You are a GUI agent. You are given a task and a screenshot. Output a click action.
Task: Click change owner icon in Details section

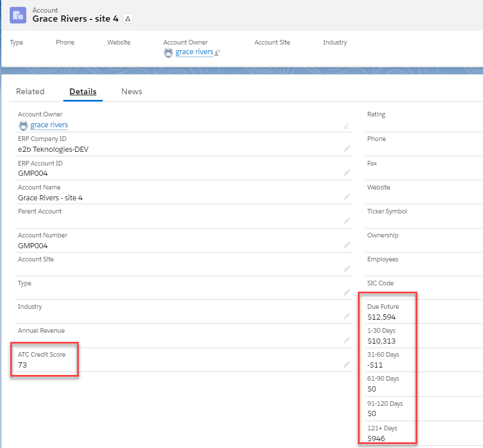pyautogui.click(x=347, y=126)
